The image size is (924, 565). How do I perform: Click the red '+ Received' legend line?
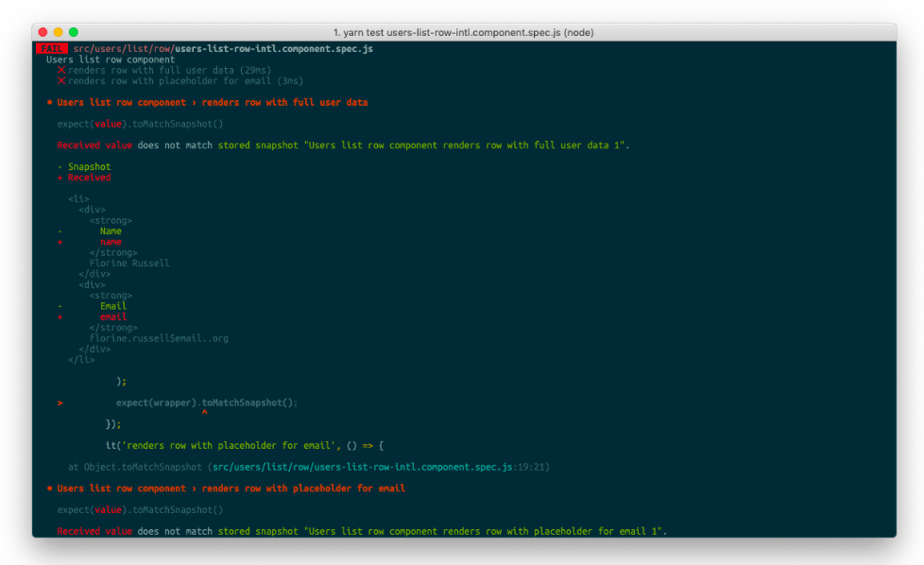(84, 178)
